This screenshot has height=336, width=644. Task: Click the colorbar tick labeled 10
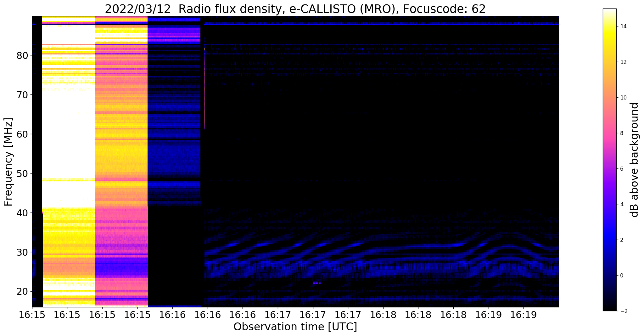pyautogui.click(x=623, y=98)
